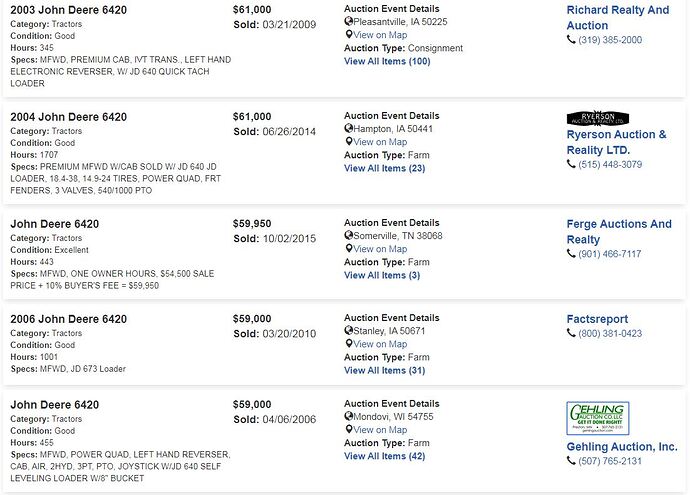This screenshot has width=690, height=495.
Task: Click globe icon next to Somerville, TN
Action: (x=349, y=235)
